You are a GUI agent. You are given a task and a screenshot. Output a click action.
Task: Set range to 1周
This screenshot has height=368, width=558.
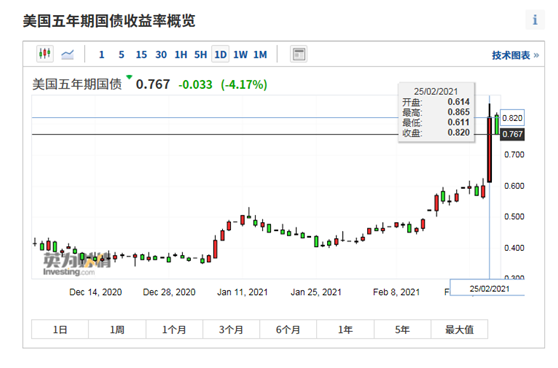point(117,330)
